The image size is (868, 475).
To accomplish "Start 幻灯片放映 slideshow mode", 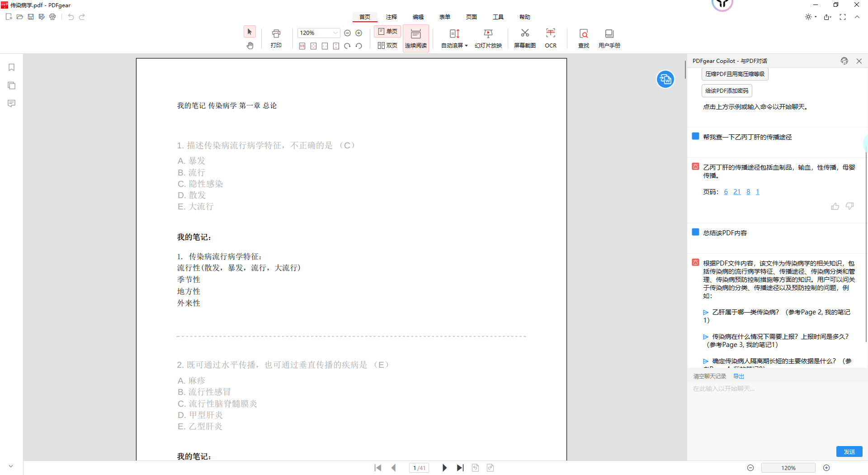I will [488, 38].
